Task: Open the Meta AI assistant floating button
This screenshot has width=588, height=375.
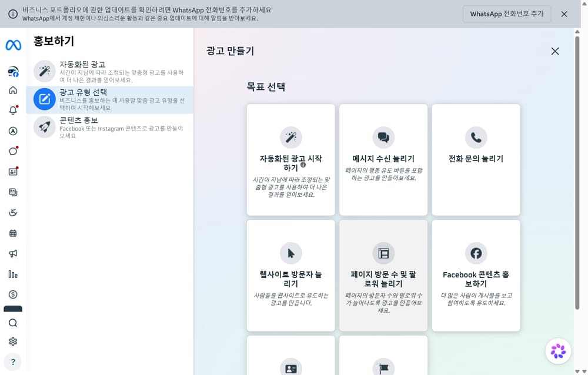Action: tap(558, 351)
